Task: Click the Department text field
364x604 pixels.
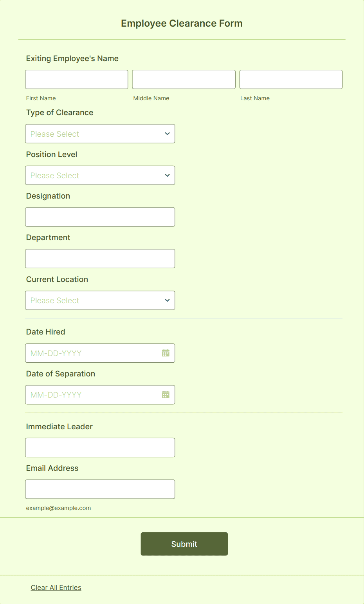Action: click(x=100, y=258)
